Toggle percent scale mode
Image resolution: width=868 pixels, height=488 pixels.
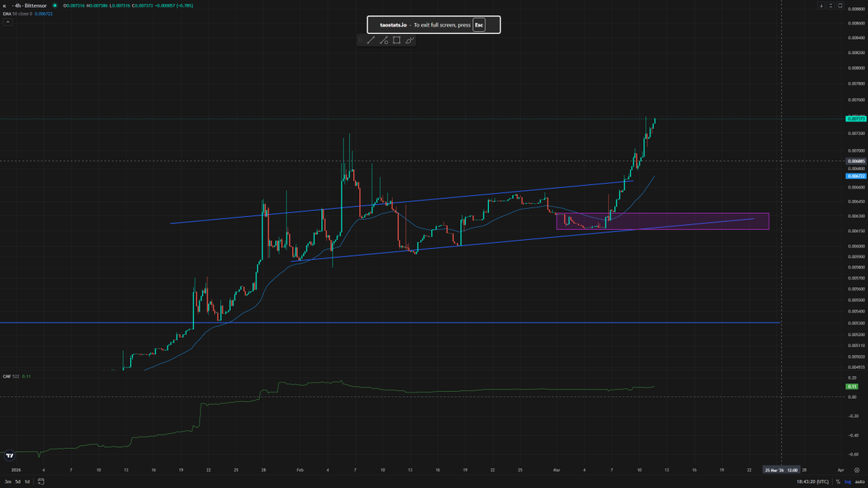(838, 481)
